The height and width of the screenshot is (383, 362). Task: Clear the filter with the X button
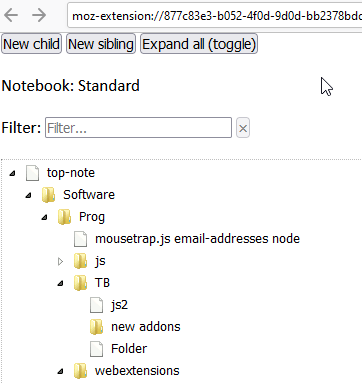pos(243,128)
